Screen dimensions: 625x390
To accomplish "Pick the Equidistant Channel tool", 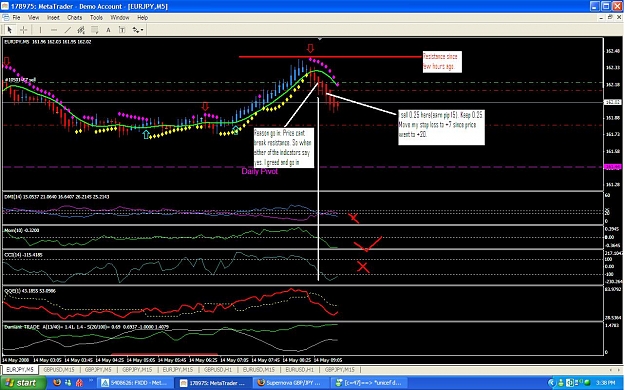I will [x=81, y=30].
